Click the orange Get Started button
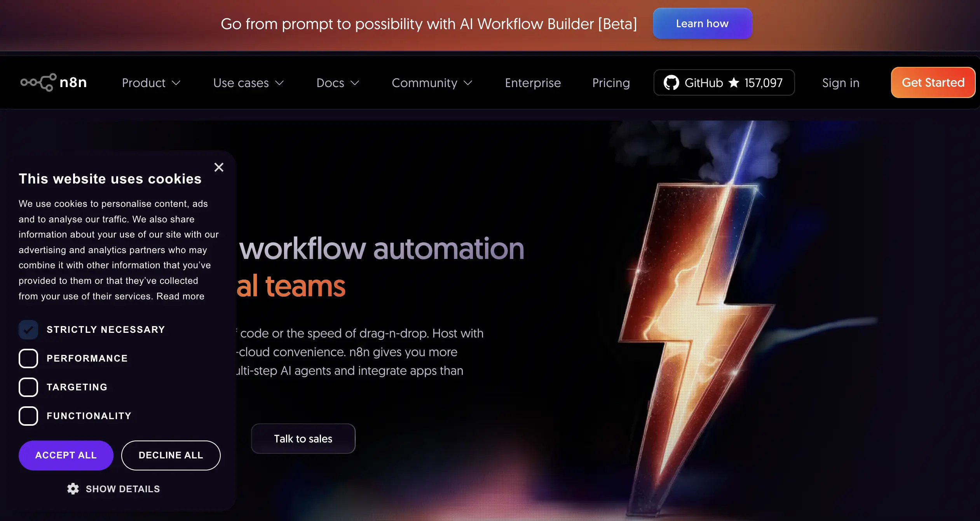This screenshot has height=521, width=980. pyautogui.click(x=933, y=82)
